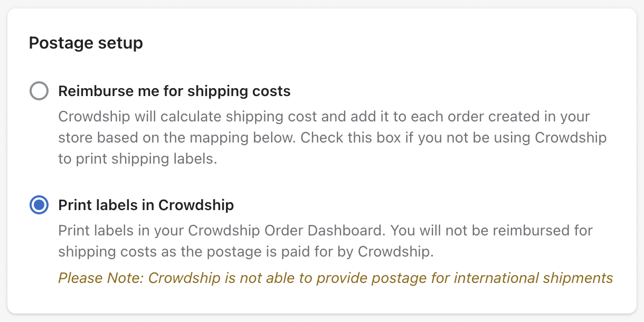
Task: Select the "Print labels in Crowdship" radio button
Action: click(x=39, y=205)
